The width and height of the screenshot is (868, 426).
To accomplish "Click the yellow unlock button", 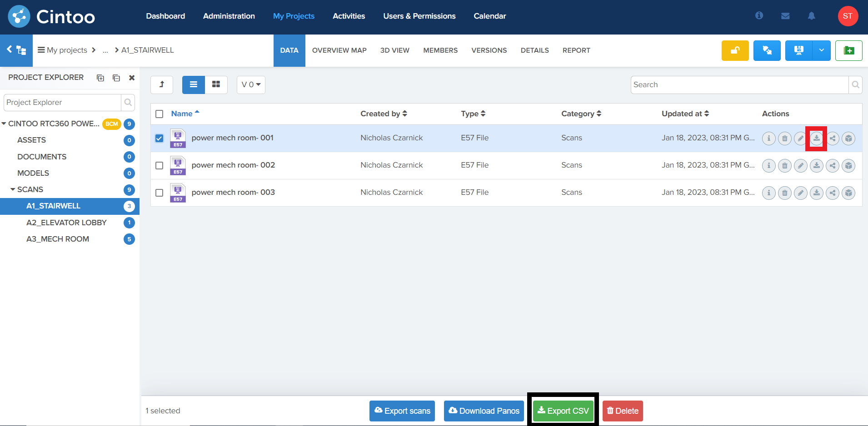I will (x=735, y=50).
